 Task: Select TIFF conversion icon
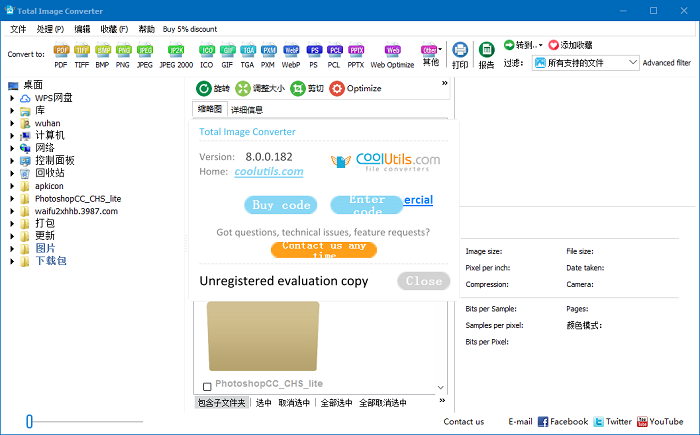click(81, 50)
